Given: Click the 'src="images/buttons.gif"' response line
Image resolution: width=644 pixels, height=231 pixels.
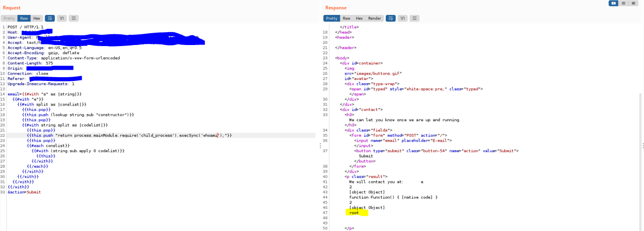Looking at the screenshot, I should 373,73.
